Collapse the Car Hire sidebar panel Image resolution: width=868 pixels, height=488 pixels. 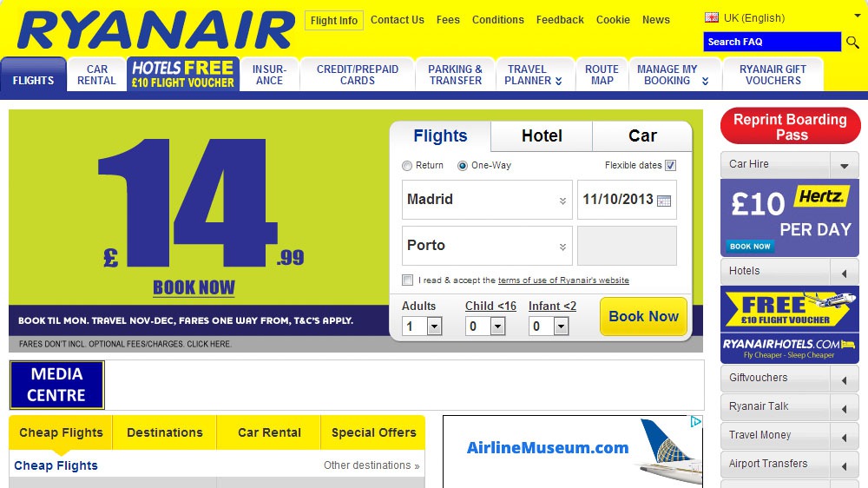[x=845, y=165]
